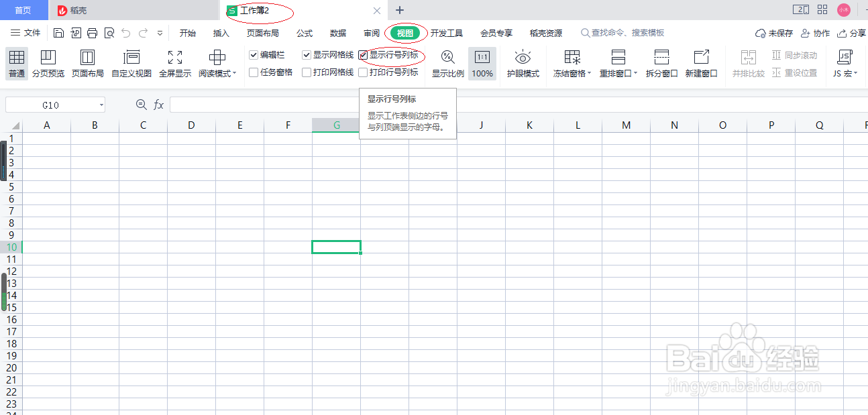Open a 新建窗口 (new window)
This screenshot has width=868, height=415.
[700, 64]
